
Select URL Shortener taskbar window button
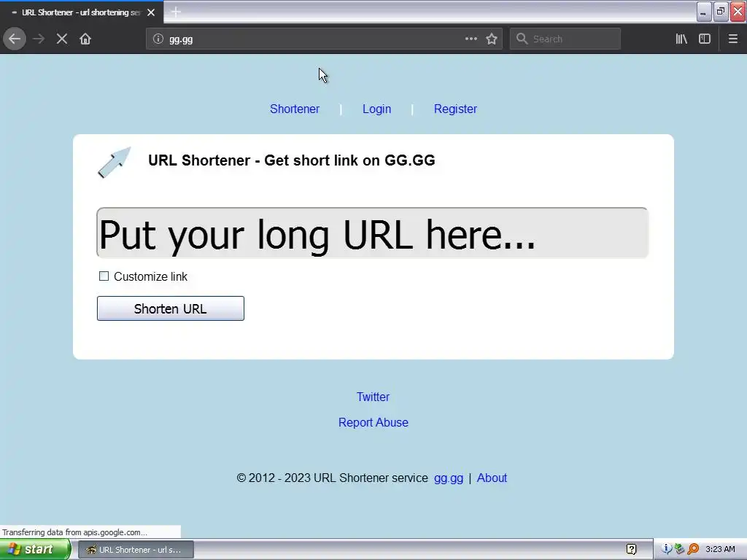point(136,550)
